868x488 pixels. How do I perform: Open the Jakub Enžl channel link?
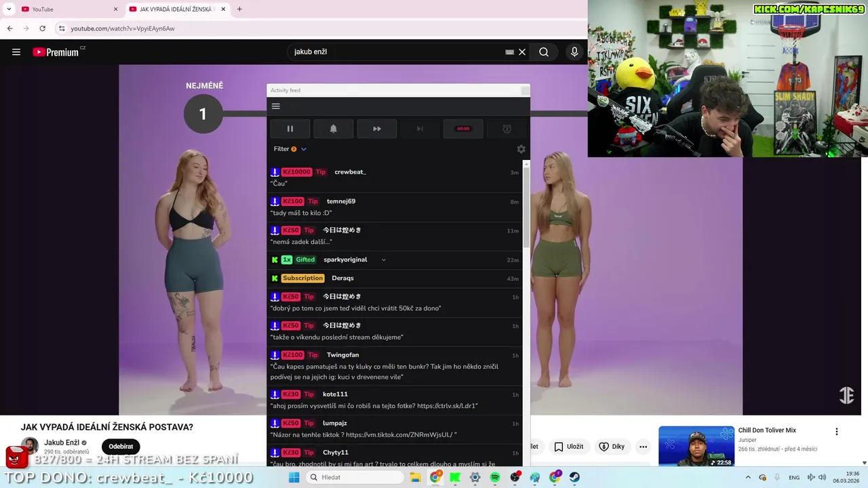(60, 443)
